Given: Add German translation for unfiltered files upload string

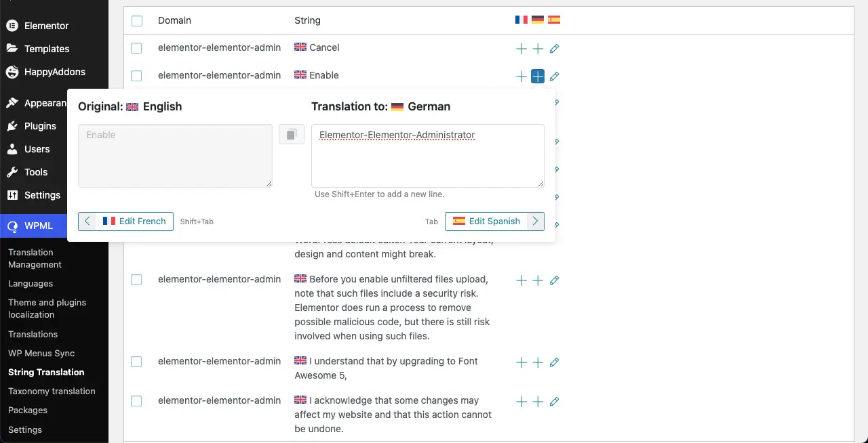Looking at the screenshot, I should click(x=538, y=280).
